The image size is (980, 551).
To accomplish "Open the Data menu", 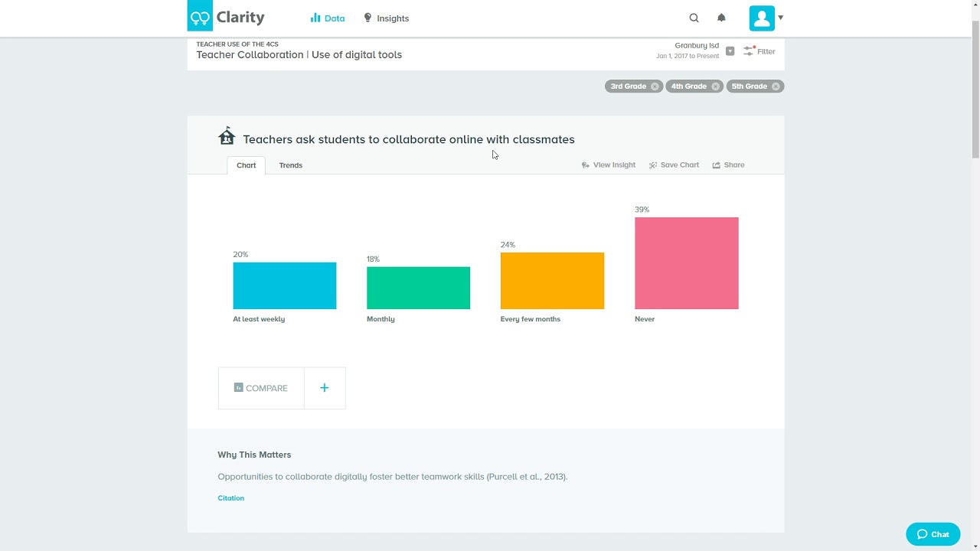I will pyautogui.click(x=328, y=18).
